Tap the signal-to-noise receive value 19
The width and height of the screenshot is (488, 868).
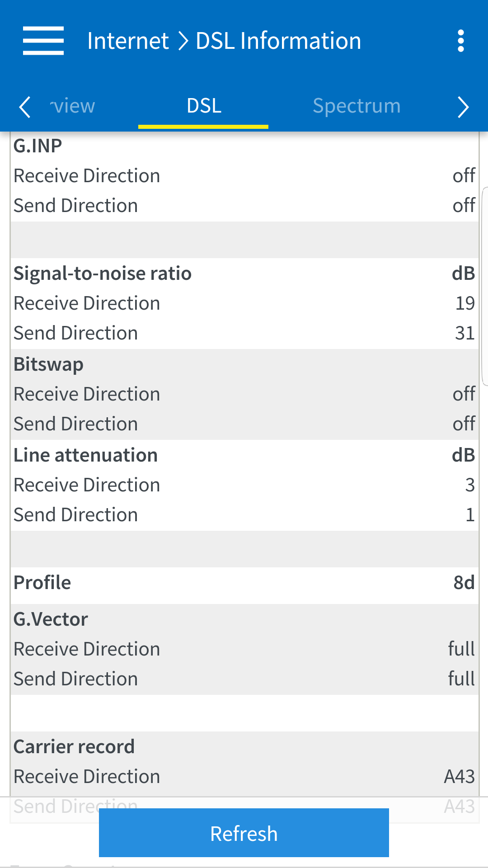(465, 303)
